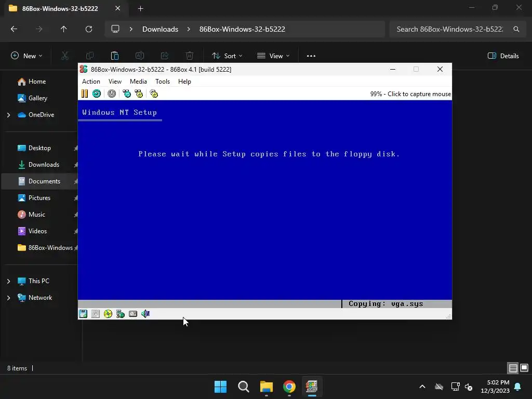Click the 86Box taskbar icon
This screenshot has width=532, height=399.
[312, 387]
